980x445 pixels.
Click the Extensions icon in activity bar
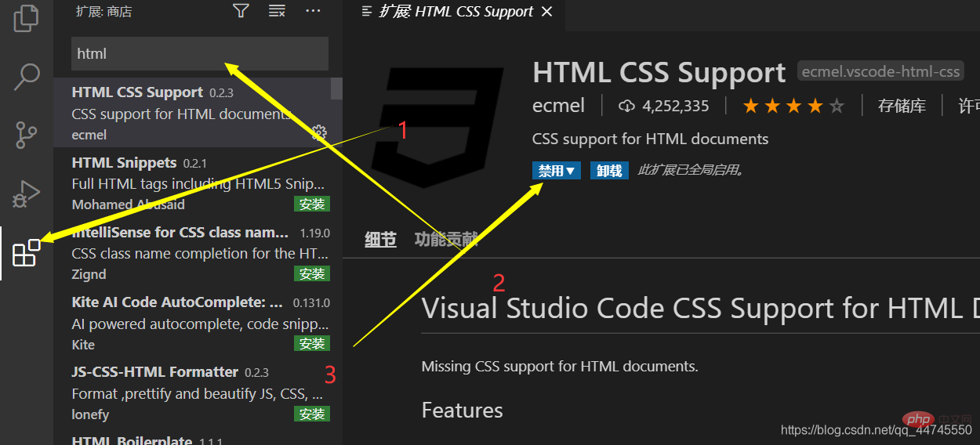(26, 252)
